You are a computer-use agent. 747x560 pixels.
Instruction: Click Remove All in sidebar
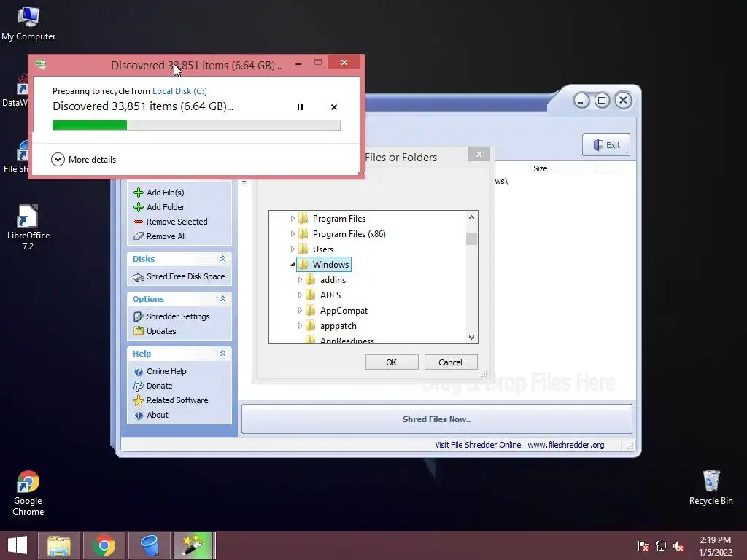pyautogui.click(x=160, y=236)
